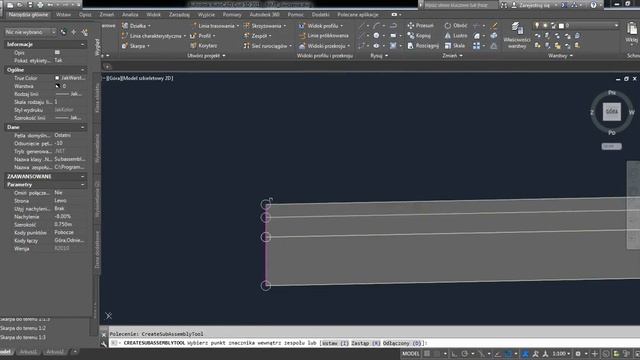Open Linia charakterystyczna feature line tool
This screenshot has height=360, width=640.
tap(153, 36)
